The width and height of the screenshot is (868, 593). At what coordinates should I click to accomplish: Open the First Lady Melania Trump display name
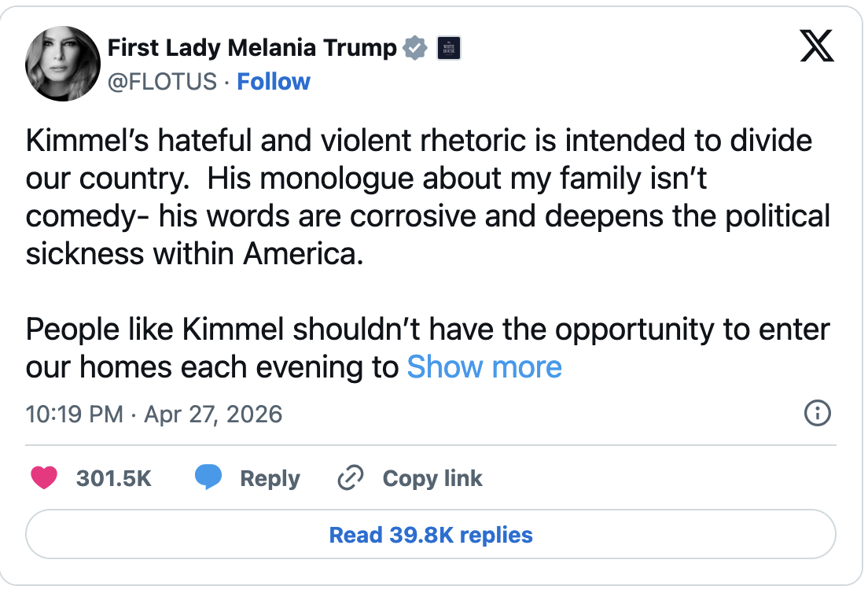(252, 49)
